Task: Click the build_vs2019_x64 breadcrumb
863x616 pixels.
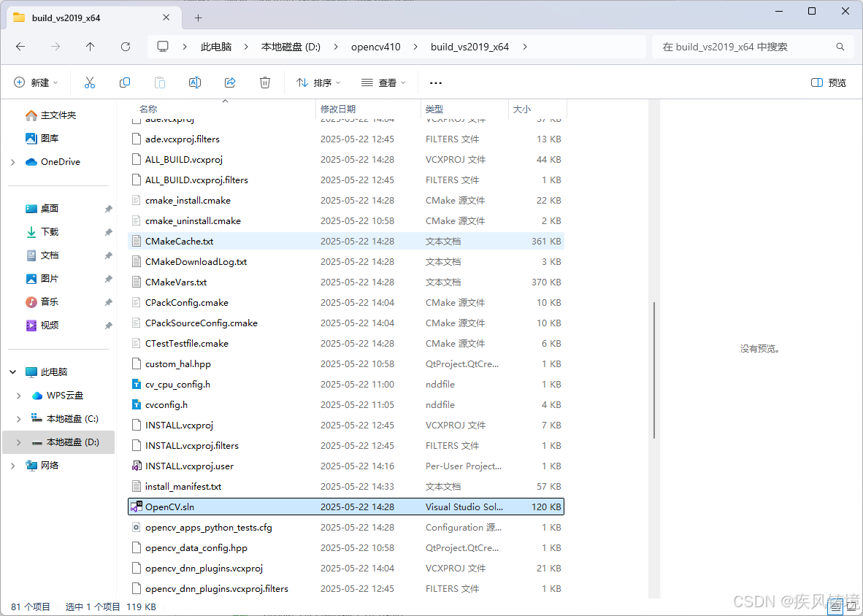Action: tap(469, 47)
